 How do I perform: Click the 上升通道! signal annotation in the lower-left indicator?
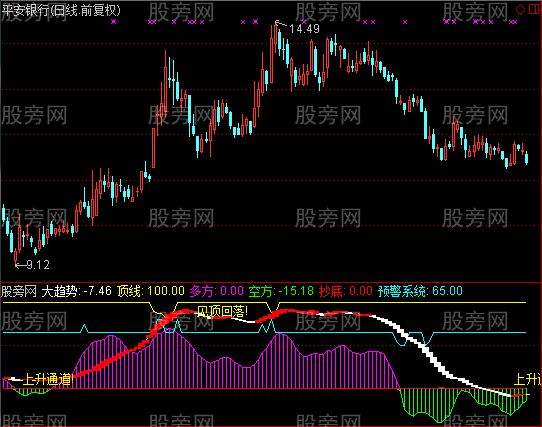(48, 380)
